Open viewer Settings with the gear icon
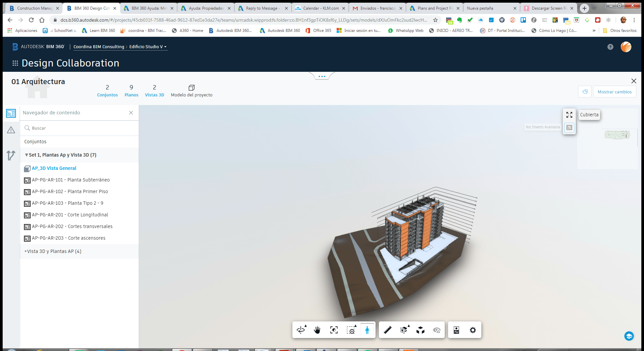 coord(473,330)
